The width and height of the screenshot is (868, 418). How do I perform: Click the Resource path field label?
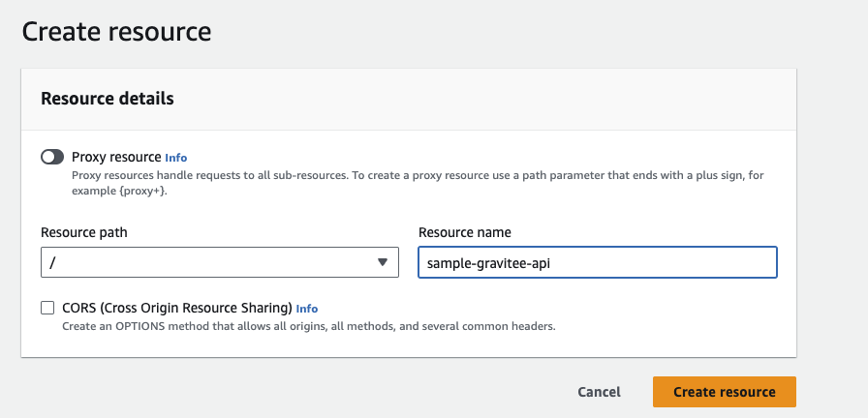(84, 232)
